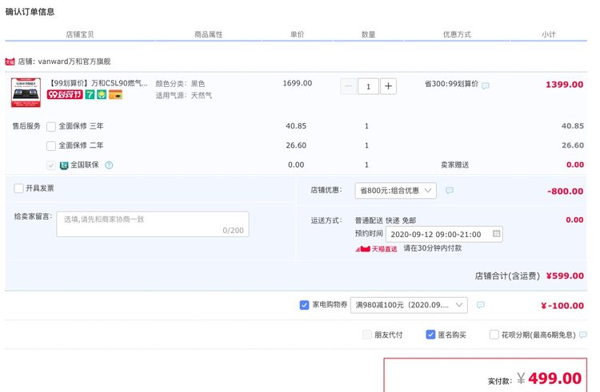Image resolution: width=600 pixels, height=392 pixels.
Task: Click the green 7-day return badge icon
Action: 90,95
